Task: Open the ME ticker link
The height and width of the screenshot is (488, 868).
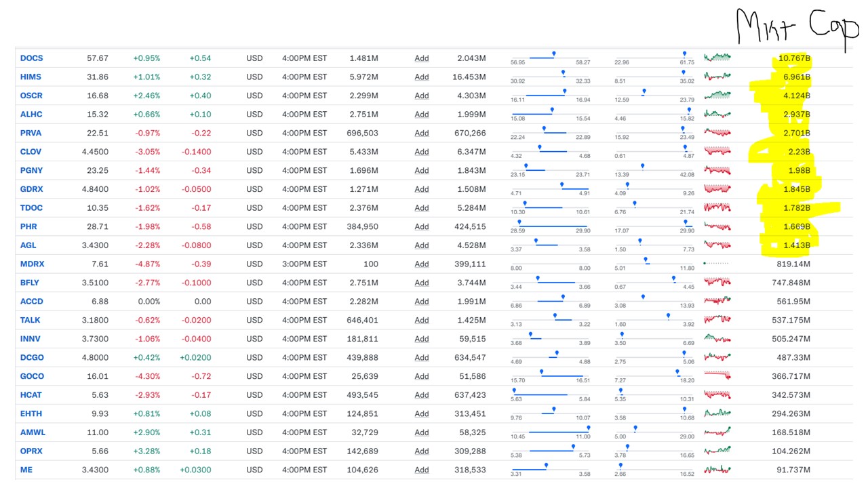Action: [x=26, y=470]
